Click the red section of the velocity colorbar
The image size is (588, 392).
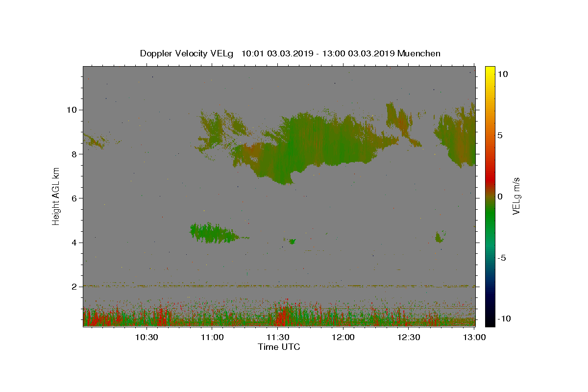click(x=490, y=176)
